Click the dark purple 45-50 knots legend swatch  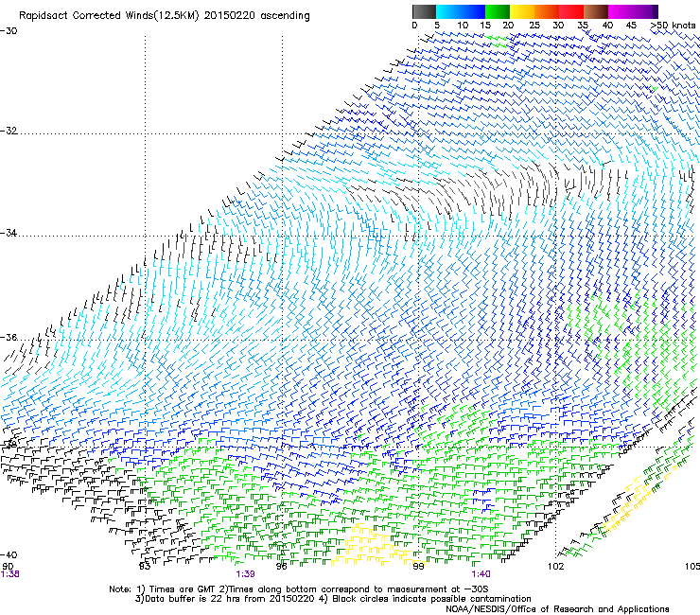(645, 11)
